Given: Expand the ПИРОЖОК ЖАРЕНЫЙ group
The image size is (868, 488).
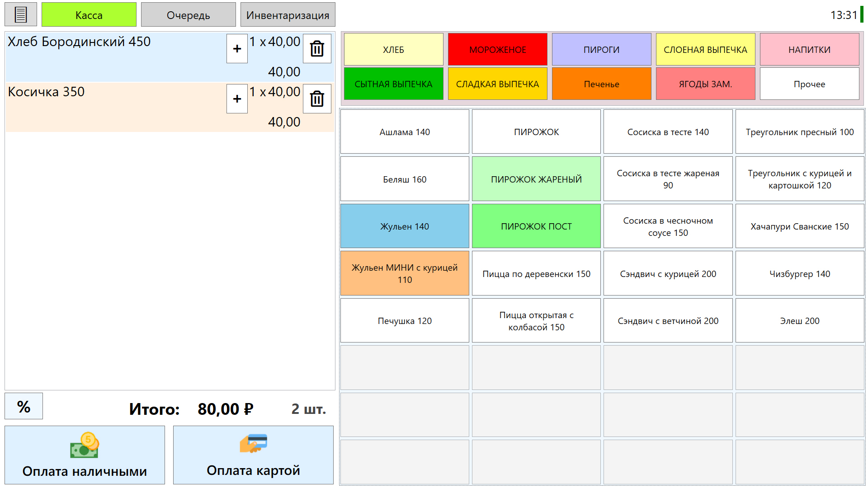Looking at the screenshot, I should [x=536, y=179].
